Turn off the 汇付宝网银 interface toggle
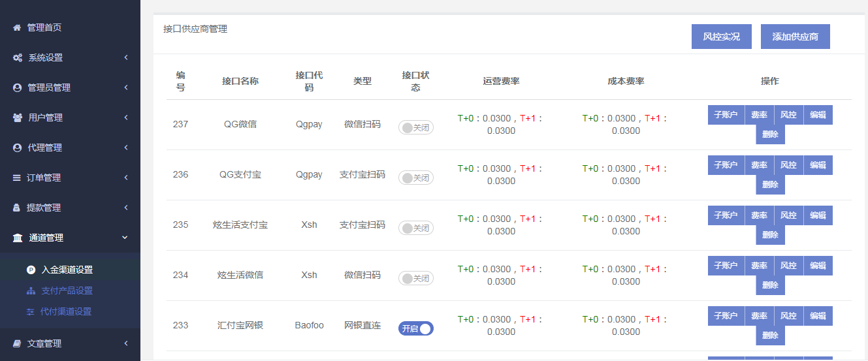Image resolution: width=868 pixels, height=361 pixels. (415, 329)
